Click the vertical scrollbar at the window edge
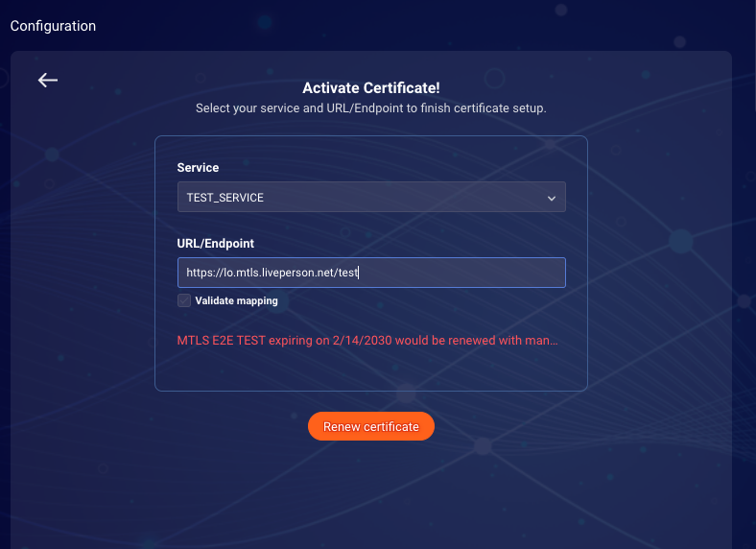This screenshot has height=549, width=756. (x=753, y=56)
